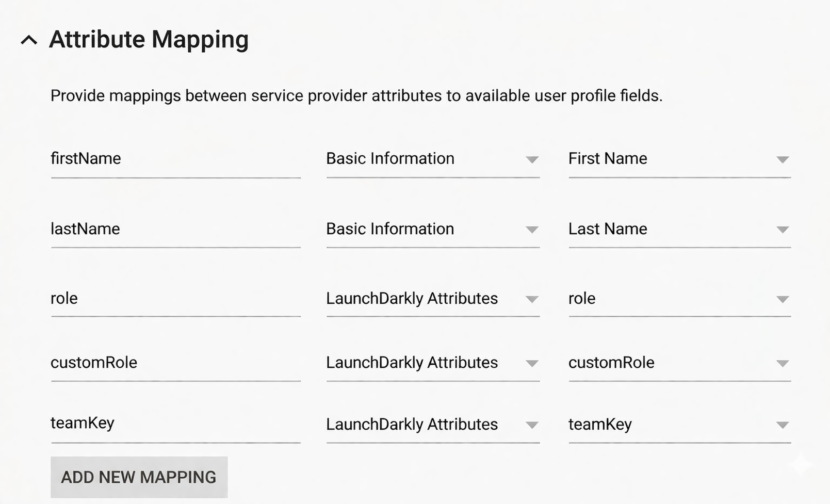Image resolution: width=830 pixels, height=504 pixels.
Task: Click the dropdown arrow beside teamKey category
Action: [532, 426]
